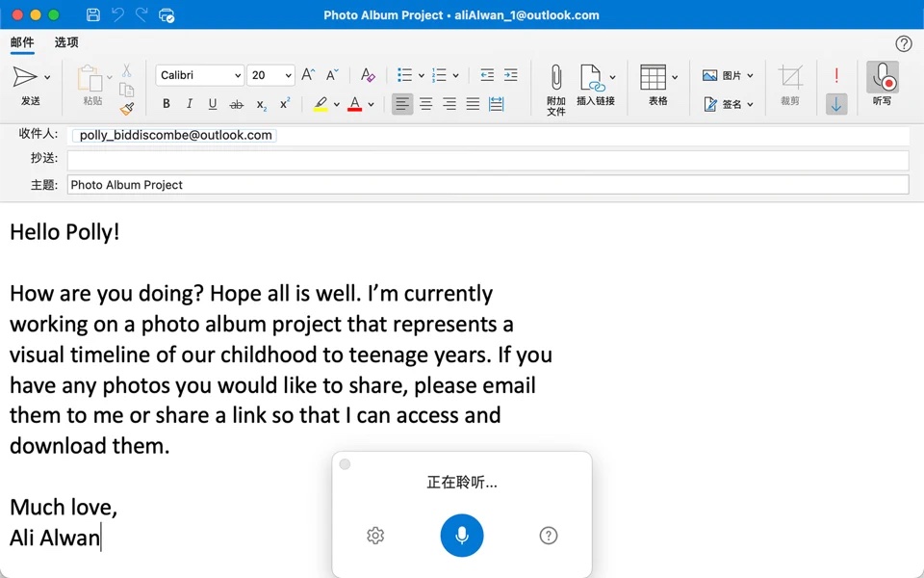Image resolution: width=924 pixels, height=578 pixels.
Task: Mark the message as high importance
Action: tap(836, 74)
